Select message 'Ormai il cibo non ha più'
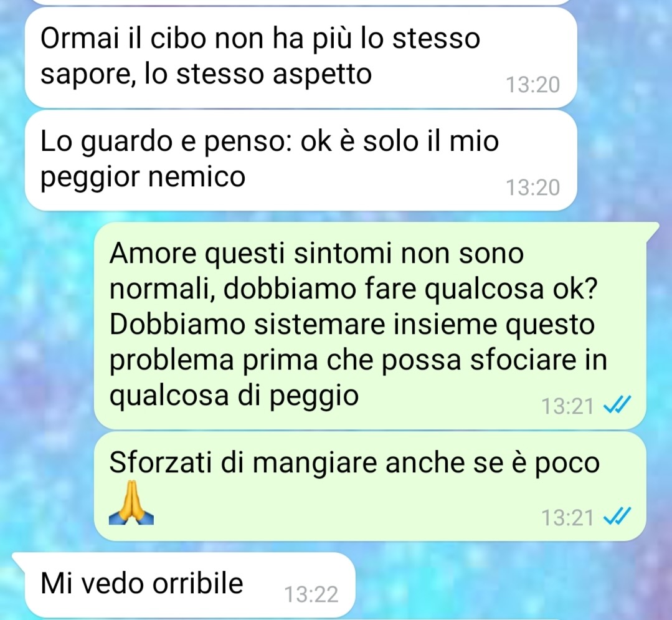The image size is (672, 620). pos(301,57)
